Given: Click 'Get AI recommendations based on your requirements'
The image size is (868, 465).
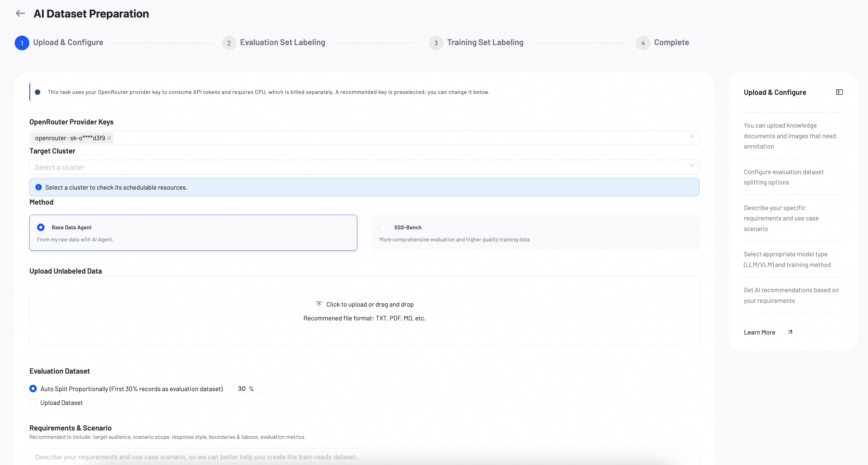Looking at the screenshot, I should pos(791,295).
